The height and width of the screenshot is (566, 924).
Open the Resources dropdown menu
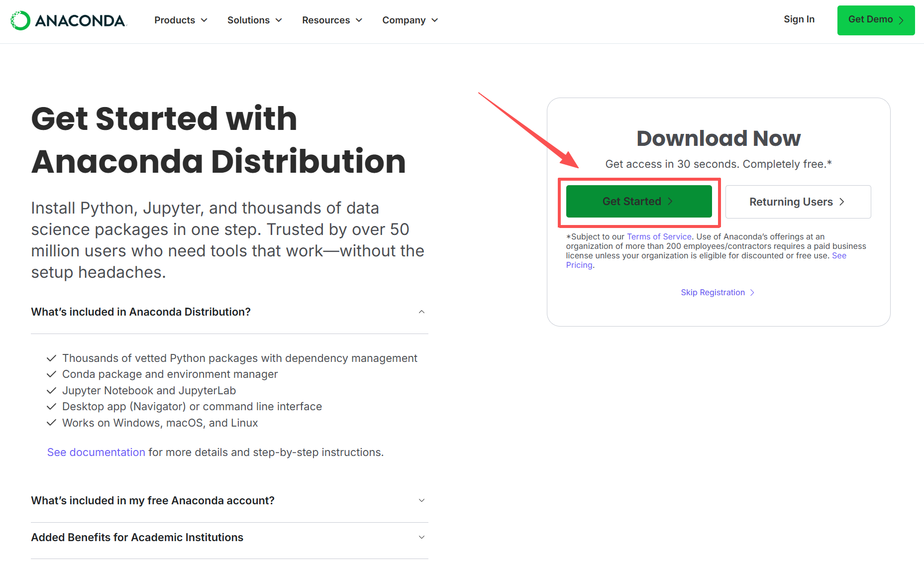tap(332, 20)
